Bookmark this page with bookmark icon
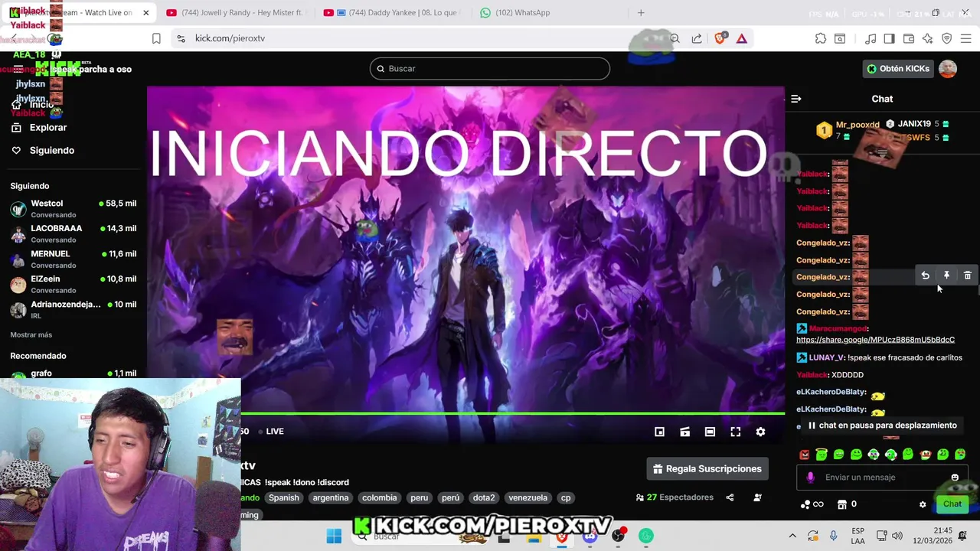 click(x=156, y=38)
